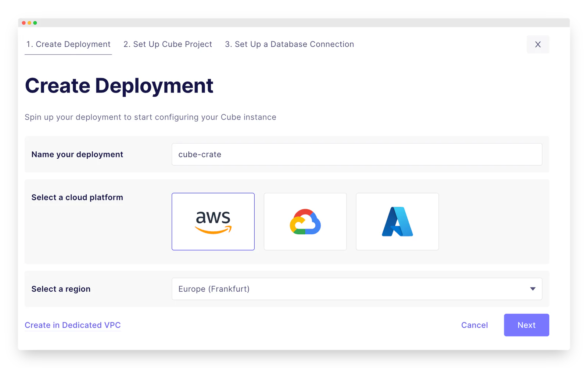
Task: Close the dialog with the X button
Action: 538,44
